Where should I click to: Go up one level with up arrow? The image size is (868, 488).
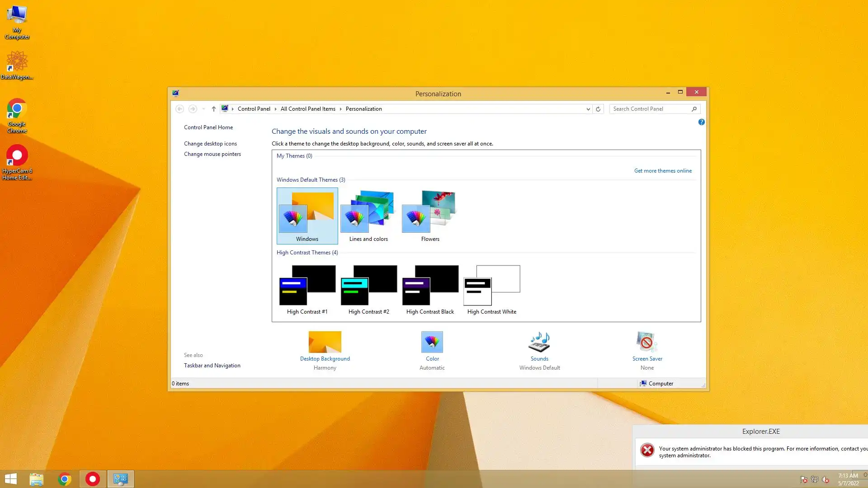pos(213,109)
